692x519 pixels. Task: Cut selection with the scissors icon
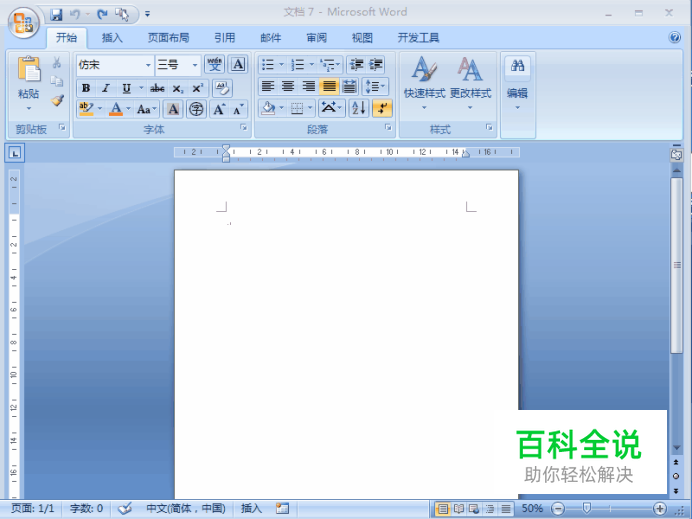point(56,63)
